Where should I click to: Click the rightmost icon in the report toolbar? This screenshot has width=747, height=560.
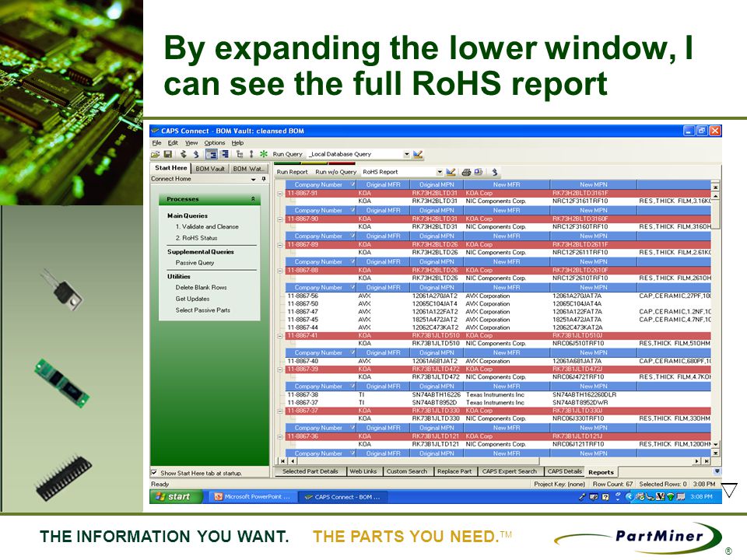[495, 172]
